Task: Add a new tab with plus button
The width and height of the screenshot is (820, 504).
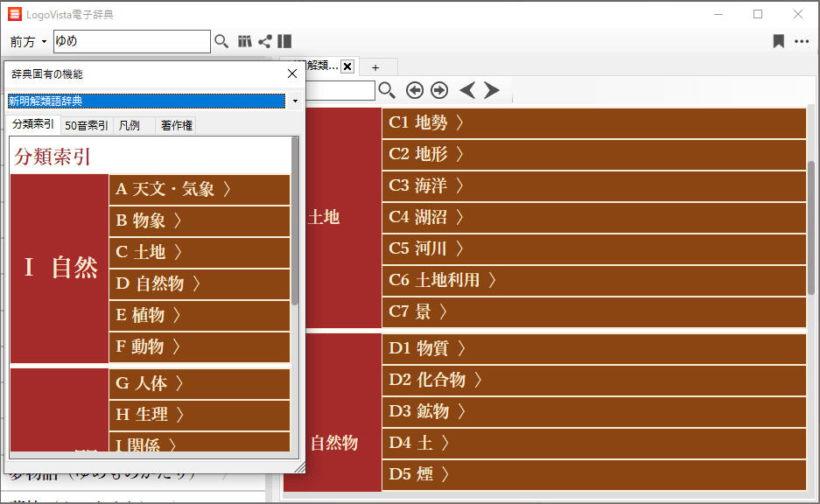Action: (x=375, y=67)
